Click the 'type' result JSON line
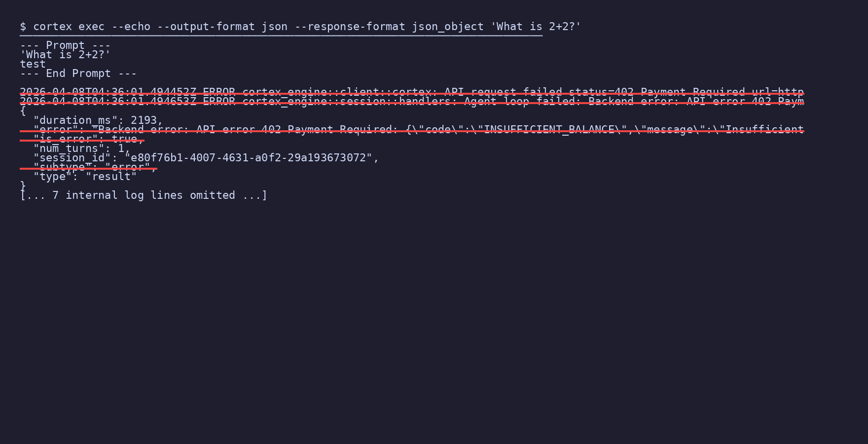 (x=85, y=177)
